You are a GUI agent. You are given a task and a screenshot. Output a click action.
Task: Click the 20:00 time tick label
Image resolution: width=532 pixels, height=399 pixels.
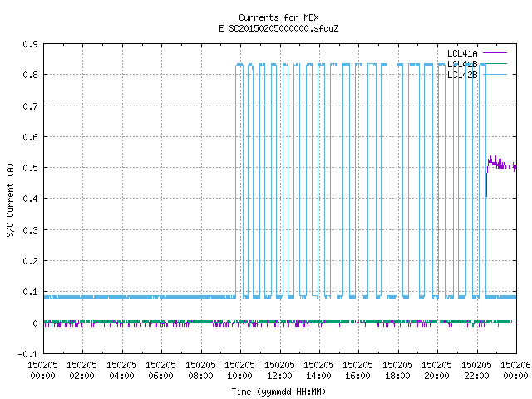(436, 376)
